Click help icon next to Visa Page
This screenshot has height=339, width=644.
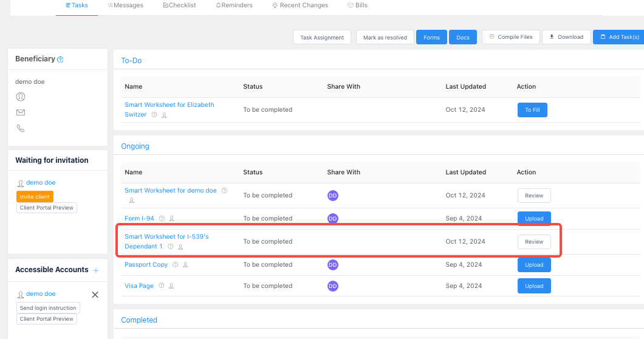point(162,286)
